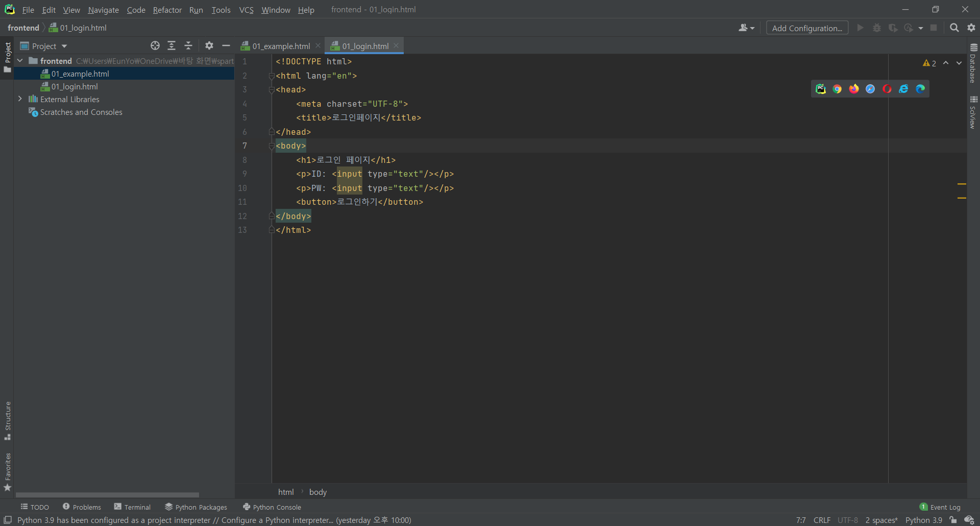Screen dimensions: 980x526
Task: Click the Project panel horizontal scrollbar
Action: click(107, 494)
